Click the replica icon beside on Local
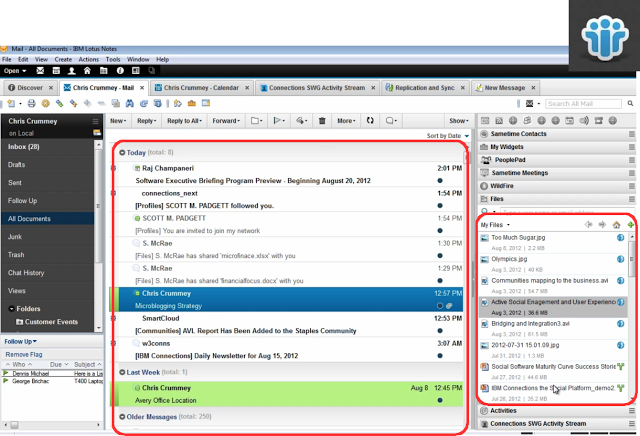 [97, 133]
